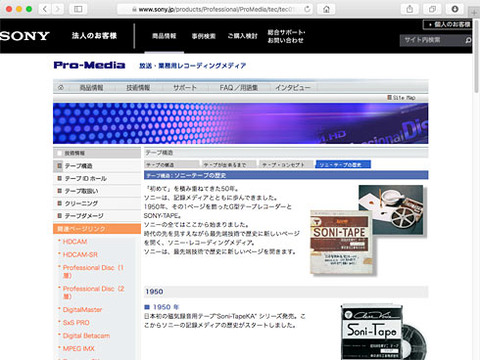Viewport: 480px width, 360px height.
Task: Open Professional Disc (2層) link
Action: (x=94, y=292)
